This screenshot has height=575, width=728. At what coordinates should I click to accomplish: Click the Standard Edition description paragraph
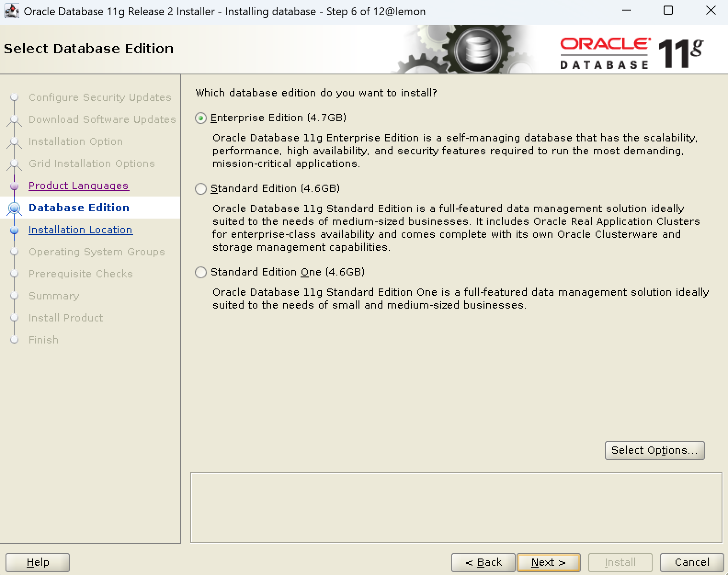click(456, 228)
